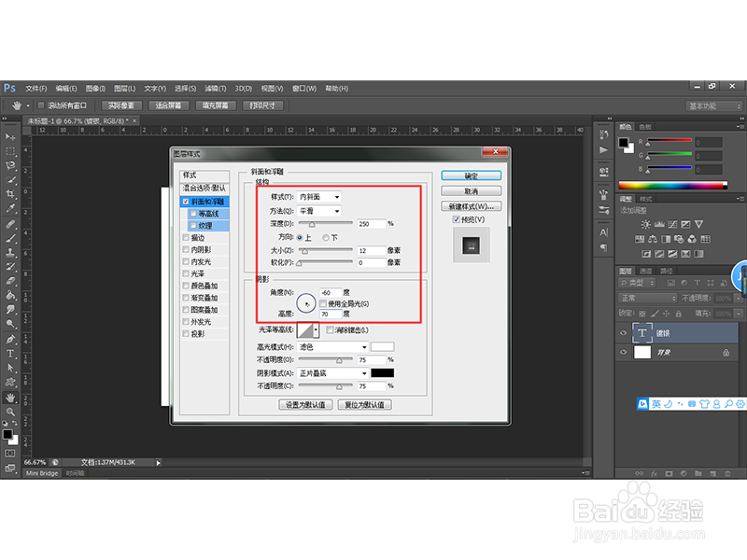Select the 下 direction radio button
Screen dimensions: 747x560
[326, 237]
